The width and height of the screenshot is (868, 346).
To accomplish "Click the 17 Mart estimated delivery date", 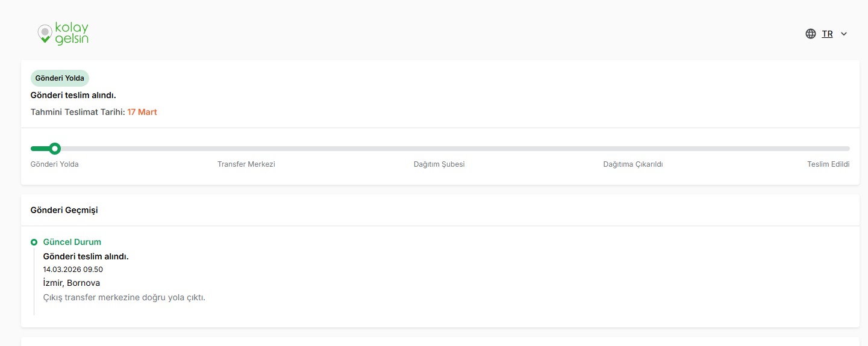I will click(x=142, y=112).
